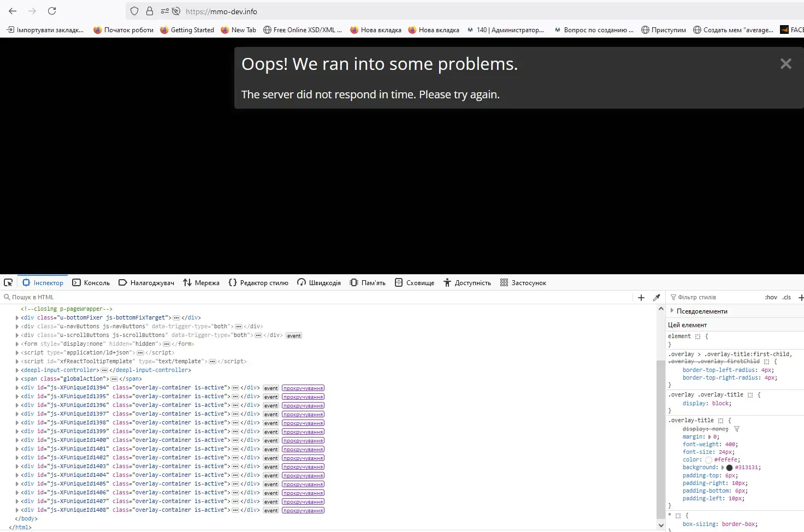Open color picker for #fefefe swatch

tap(708, 460)
